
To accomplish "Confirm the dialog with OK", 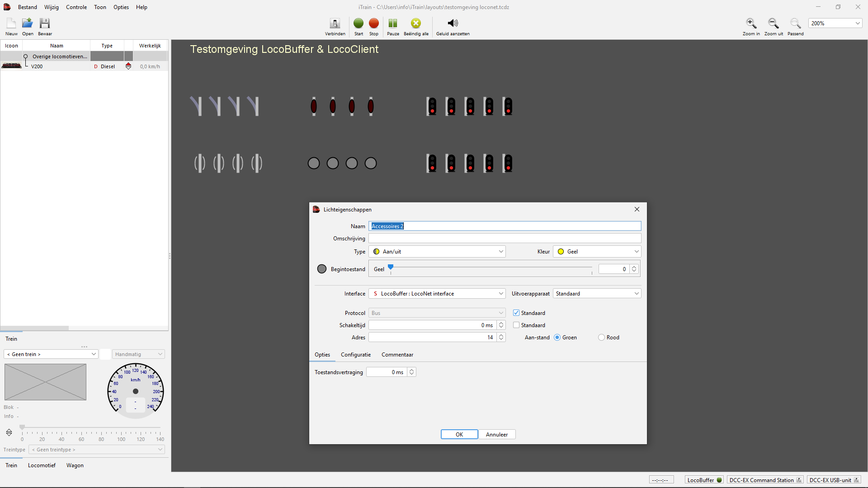I will click(x=459, y=434).
